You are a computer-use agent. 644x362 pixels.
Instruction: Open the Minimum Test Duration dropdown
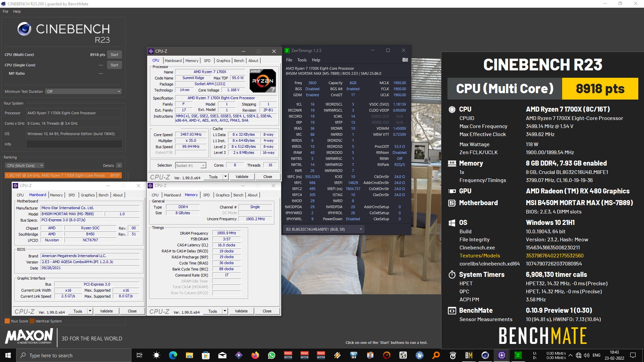point(84,92)
